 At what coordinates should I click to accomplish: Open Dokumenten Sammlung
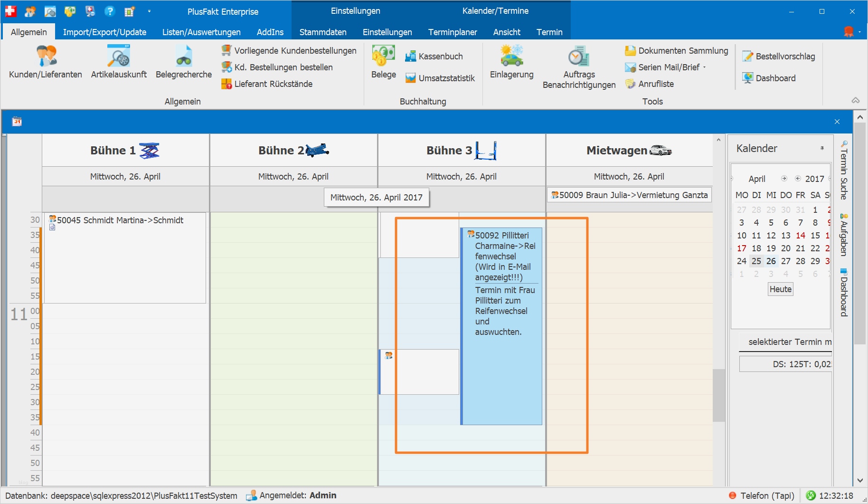(x=677, y=50)
